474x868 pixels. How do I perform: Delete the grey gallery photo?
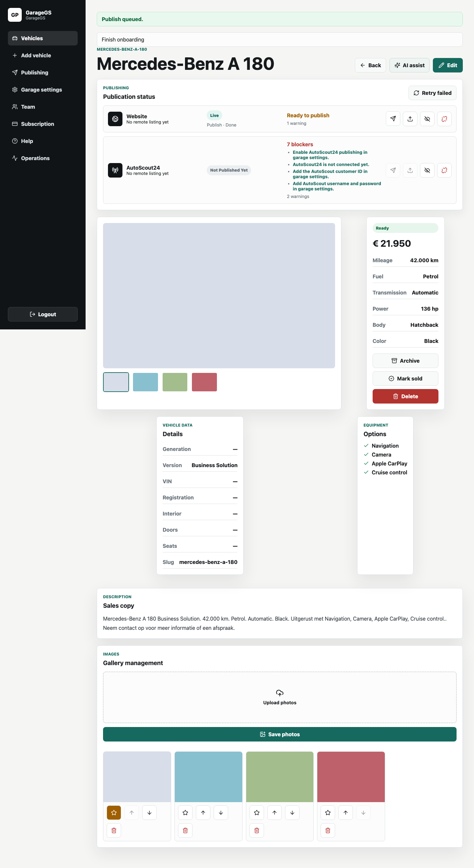coord(114,830)
